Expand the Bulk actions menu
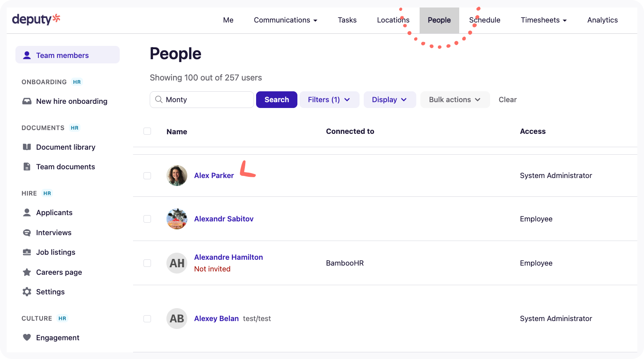Screen dimensions: 644x359 point(454,100)
